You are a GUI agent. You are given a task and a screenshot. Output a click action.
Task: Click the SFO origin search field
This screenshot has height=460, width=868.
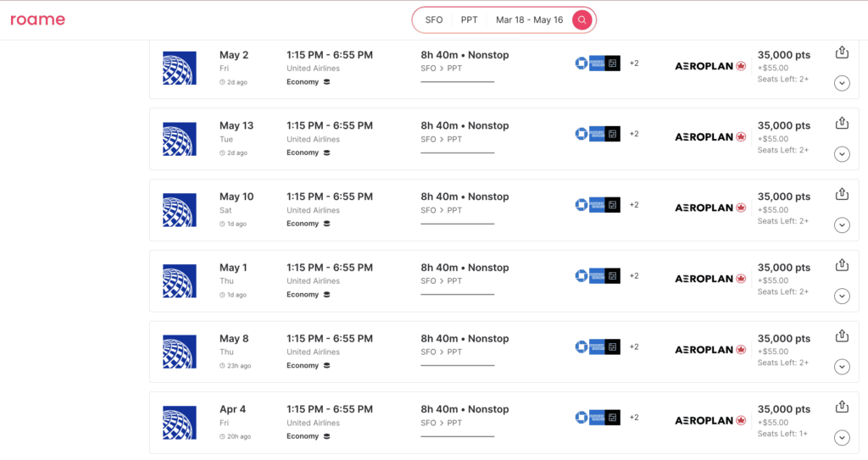click(434, 19)
